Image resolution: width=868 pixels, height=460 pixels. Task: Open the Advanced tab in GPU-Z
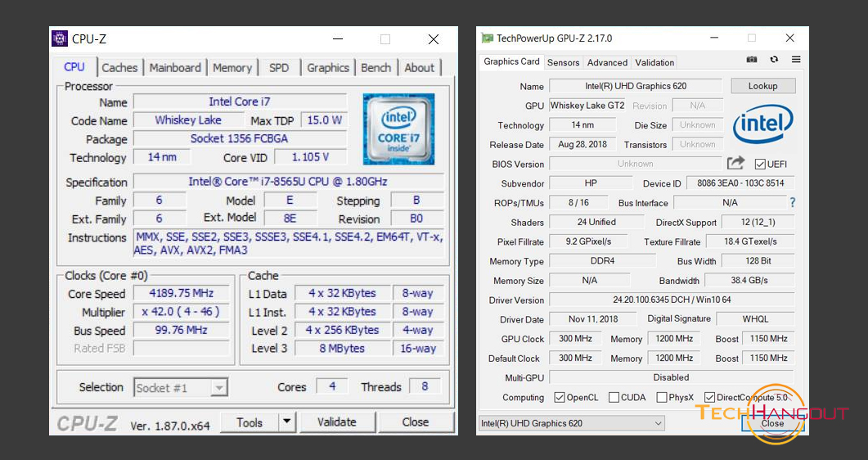(607, 62)
